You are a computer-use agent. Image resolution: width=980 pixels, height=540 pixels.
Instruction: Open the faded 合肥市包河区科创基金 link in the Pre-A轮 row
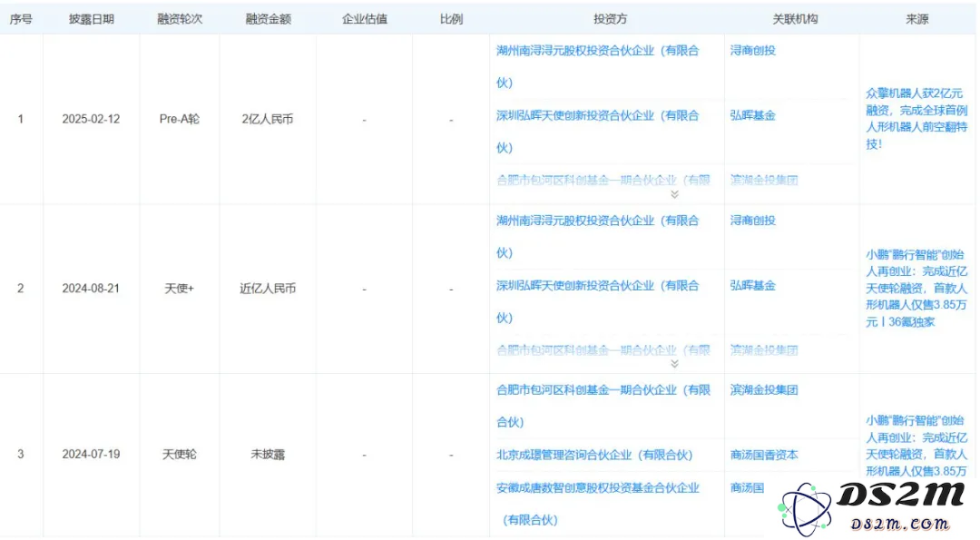[x=603, y=180]
